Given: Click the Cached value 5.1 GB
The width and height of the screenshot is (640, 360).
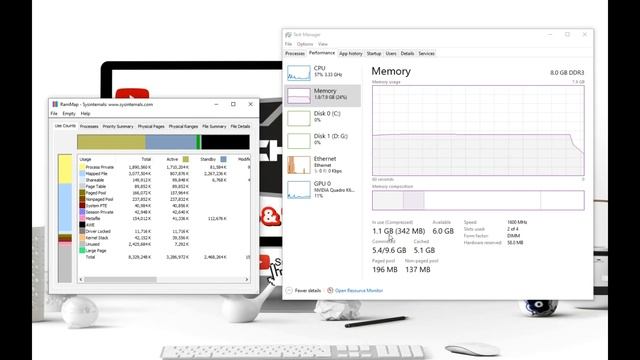Looking at the screenshot, I should [424, 250].
